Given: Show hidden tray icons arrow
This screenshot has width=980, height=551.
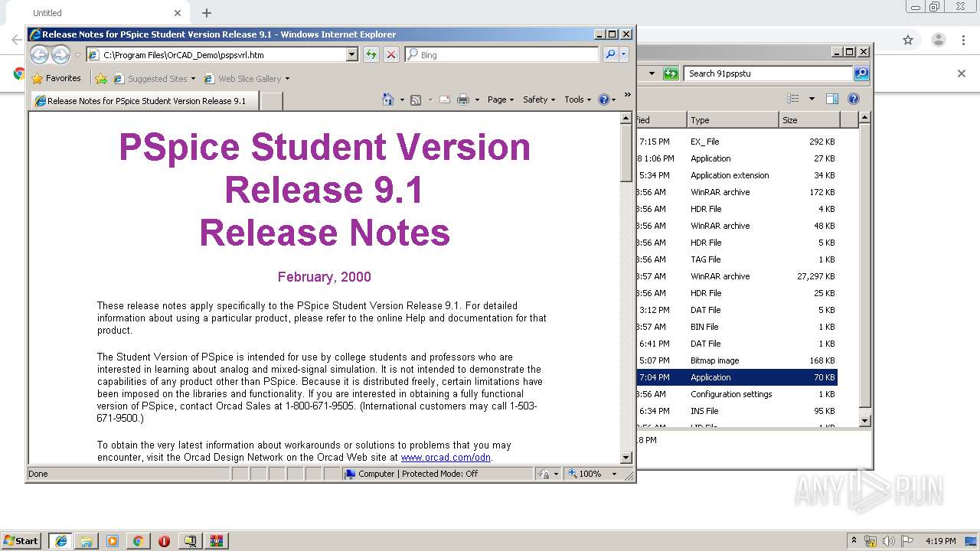Looking at the screenshot, I should point(854,541).
